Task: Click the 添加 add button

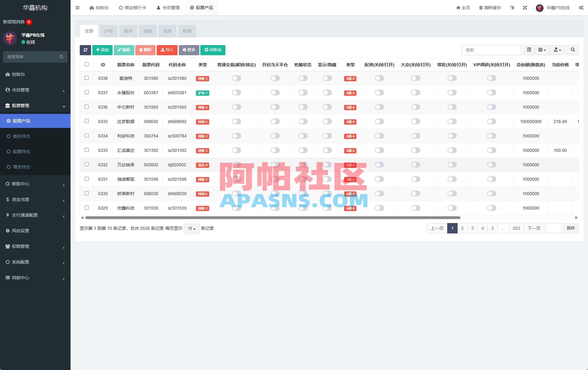Action: click(x=102, y=50)
